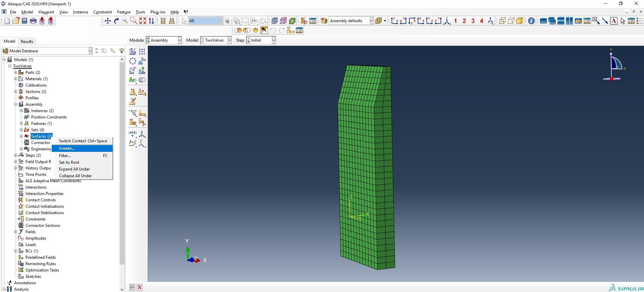Viewport: 644px width, 292px height.
Task: Open the Viewport menu
Action: pyautogui.click(x=46, y=12)
